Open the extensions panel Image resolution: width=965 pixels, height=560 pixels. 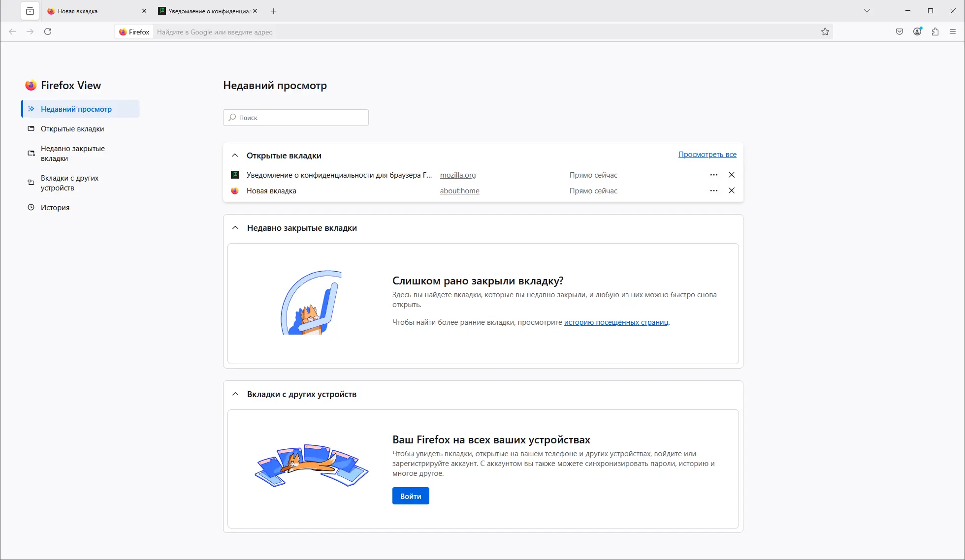coord(935,31)
